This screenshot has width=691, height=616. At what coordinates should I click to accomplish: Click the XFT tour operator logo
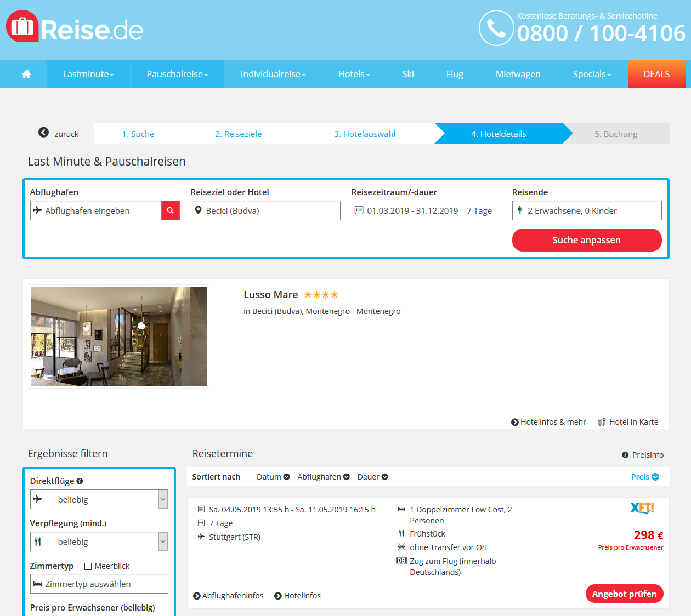click(x=642, y=508)
